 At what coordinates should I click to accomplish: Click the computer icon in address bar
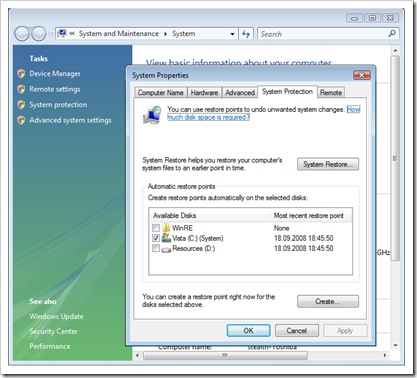(x=62, y=33)
